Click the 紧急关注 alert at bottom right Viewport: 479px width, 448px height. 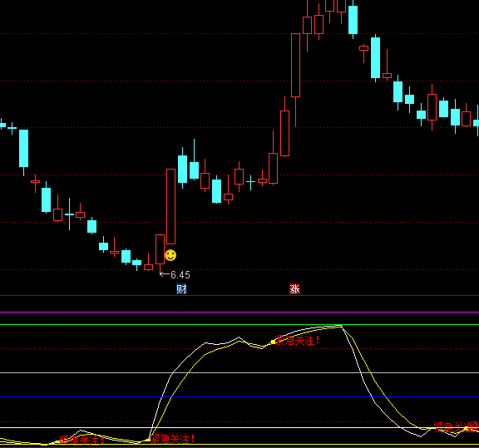(x=456, y=426)
